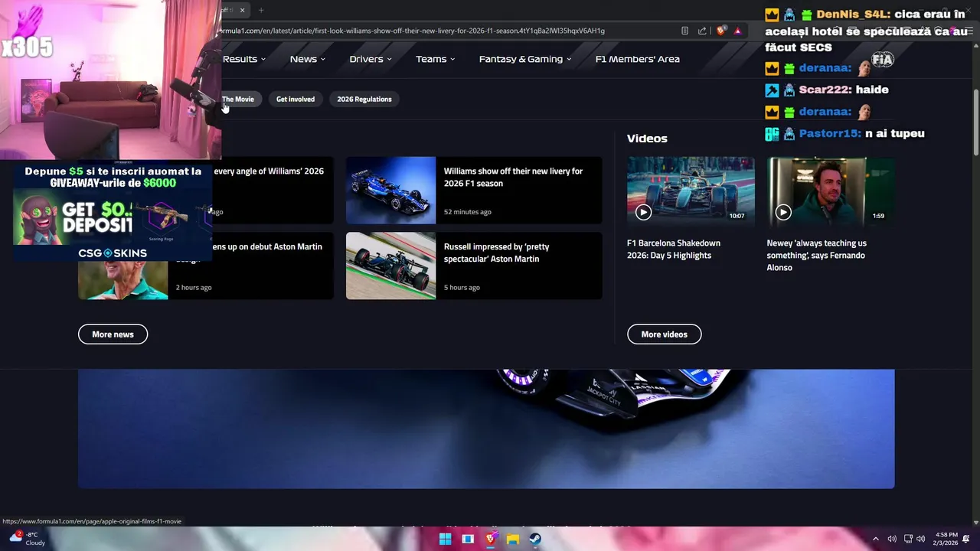Open network status tray icon

point(908,539)
